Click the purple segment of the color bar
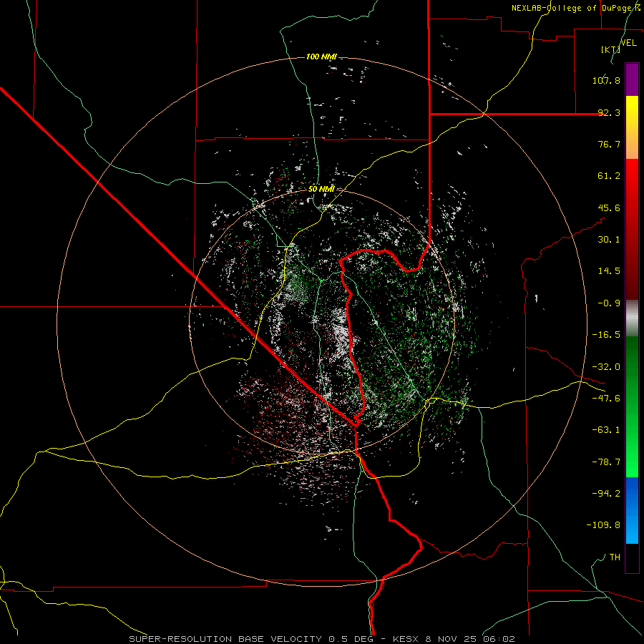The height and width of the screenshot is (644, 644). pyautogui.click(x=632, y=79)
